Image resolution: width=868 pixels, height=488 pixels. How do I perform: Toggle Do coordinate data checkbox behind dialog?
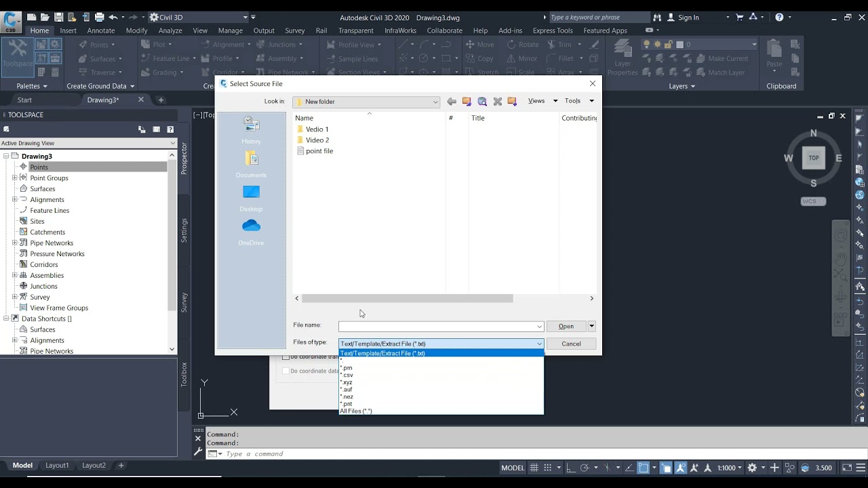pos(285,371)
